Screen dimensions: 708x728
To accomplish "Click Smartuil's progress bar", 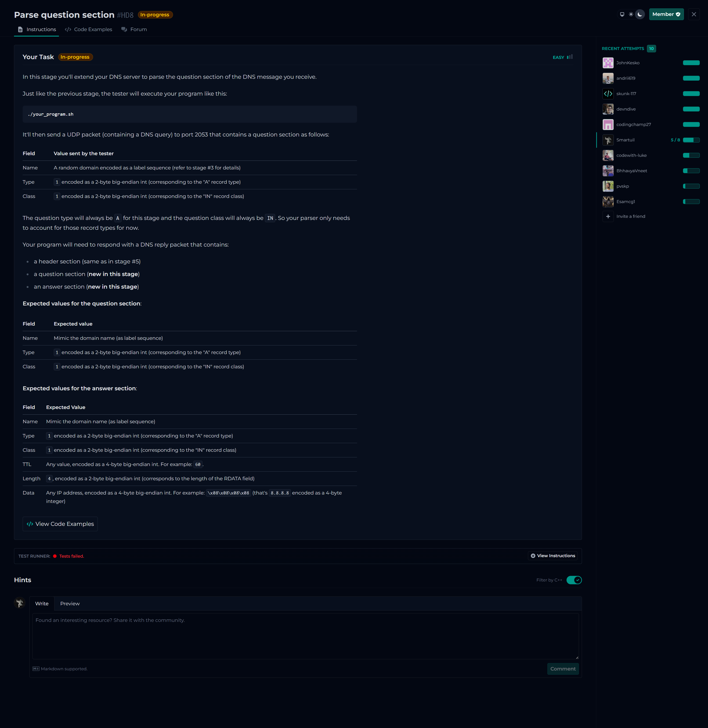I will click(691, 140).
